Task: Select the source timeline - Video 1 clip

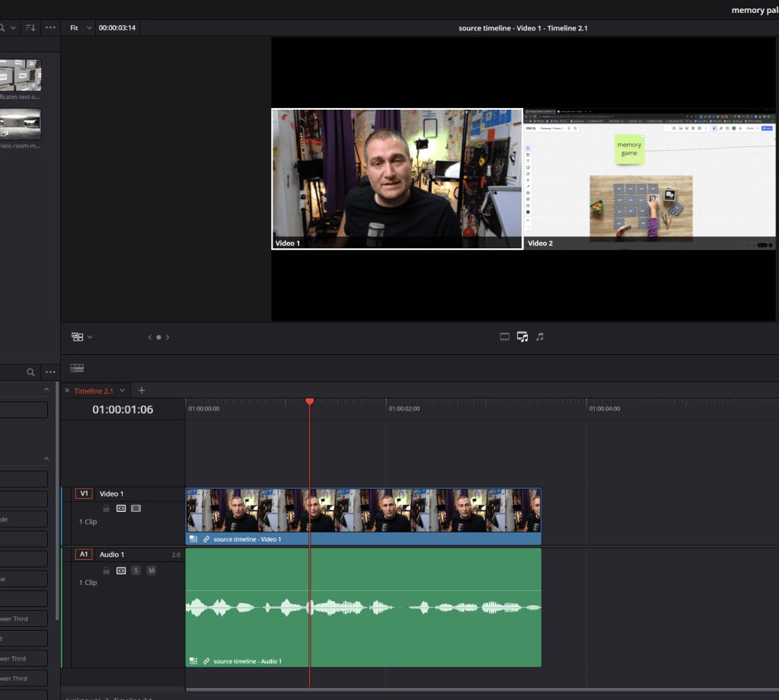Action: tap(363, 516)
